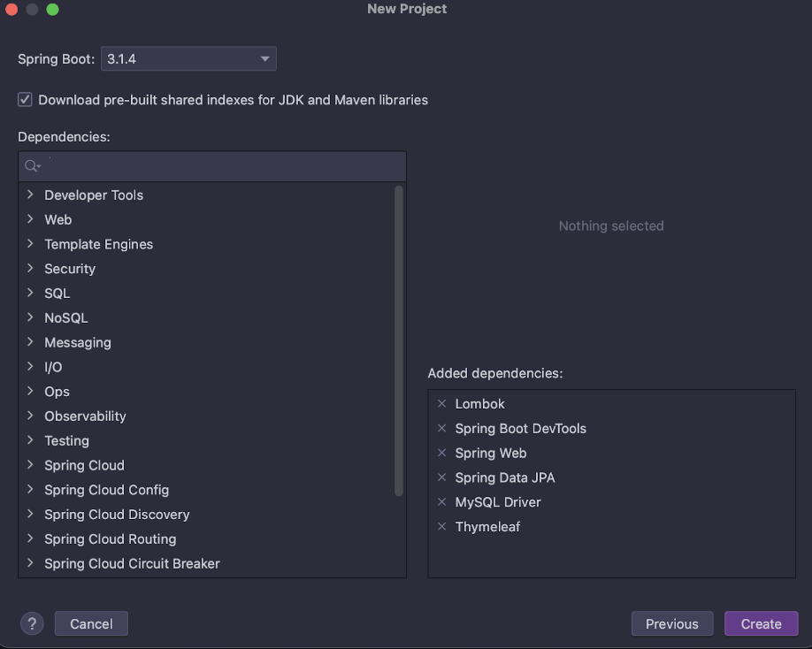Screen dimensions: 812x649
Task: Select the Testing row label
Action: pos(66,441)
